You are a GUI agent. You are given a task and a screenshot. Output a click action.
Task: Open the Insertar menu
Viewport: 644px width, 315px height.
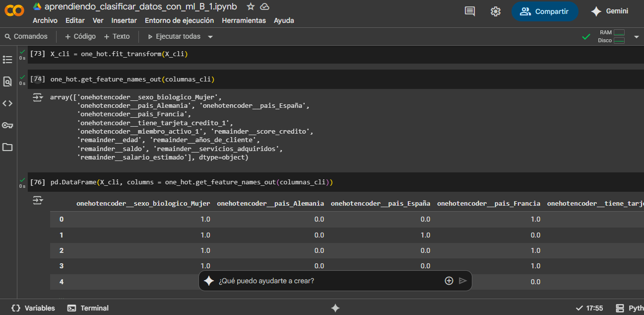point(124,20)
